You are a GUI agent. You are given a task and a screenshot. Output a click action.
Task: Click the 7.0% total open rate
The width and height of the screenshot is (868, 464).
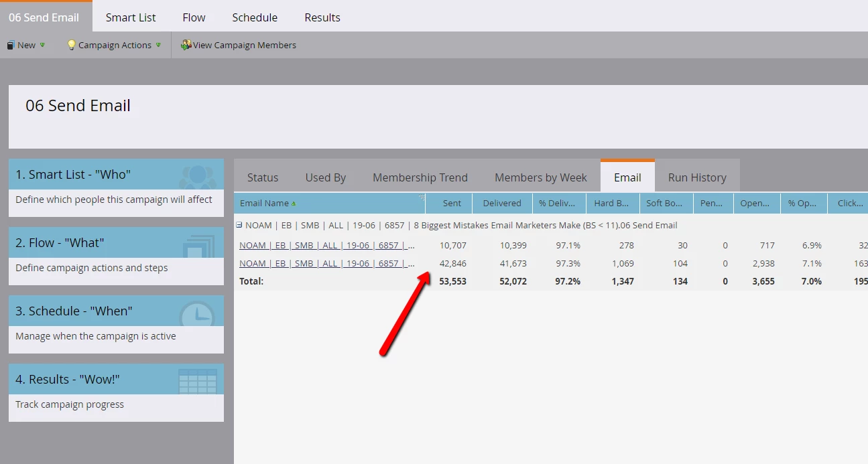[811, 282]
